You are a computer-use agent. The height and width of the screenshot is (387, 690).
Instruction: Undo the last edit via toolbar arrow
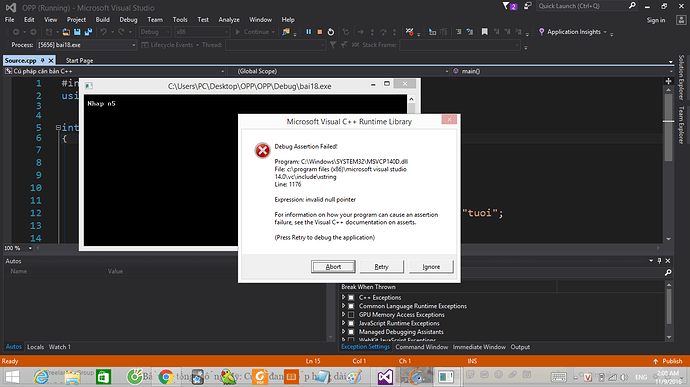[103, 32]
